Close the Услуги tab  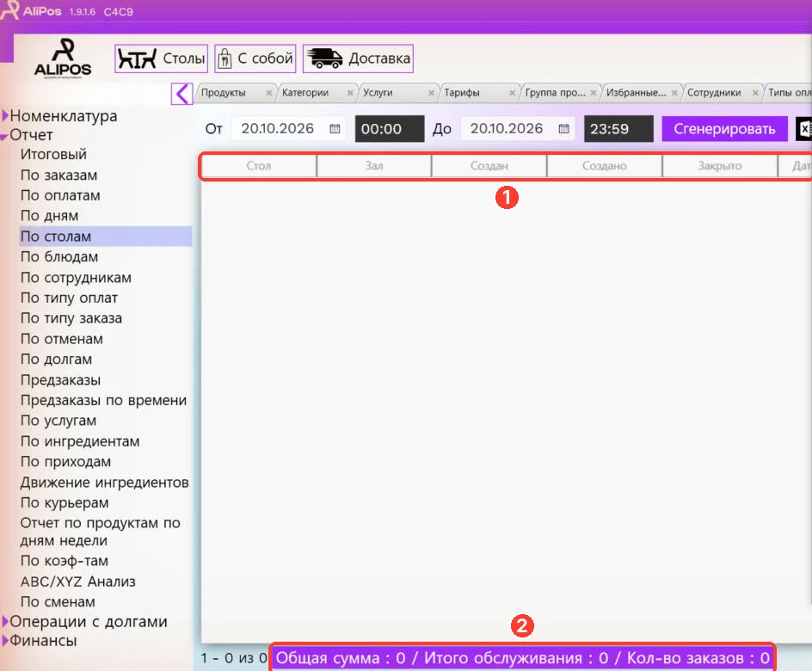(431, 93)
